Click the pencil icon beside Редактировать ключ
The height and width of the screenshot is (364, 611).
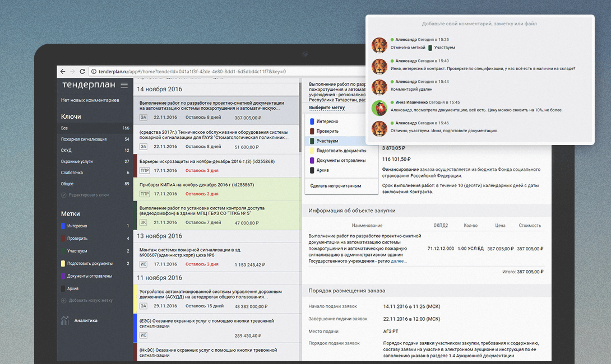click(63, 195)
